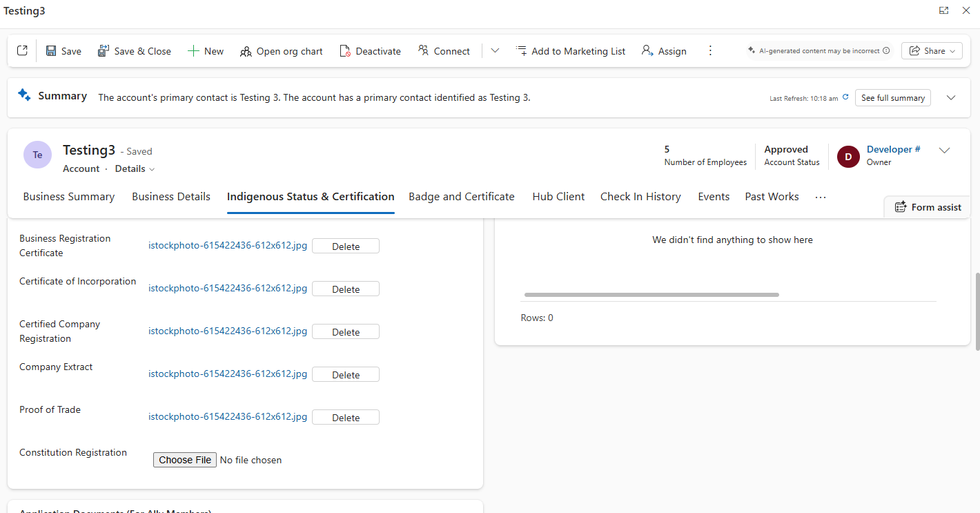Click the horizontal scrollbar in the empty grid
Viewport: 980px width, 513px height.
651,295
